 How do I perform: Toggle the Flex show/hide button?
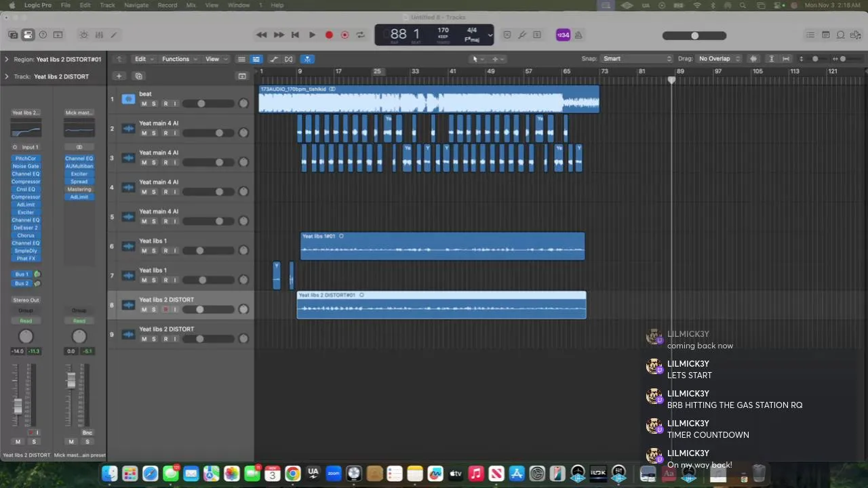click(x=289, y=59)
